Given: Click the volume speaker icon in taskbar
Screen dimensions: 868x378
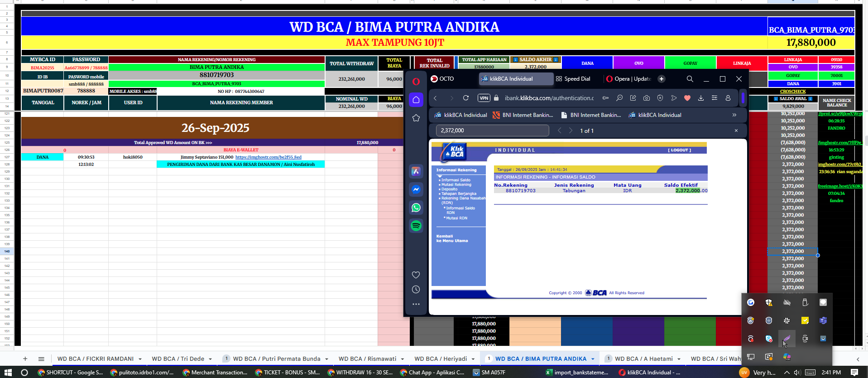Looking at the screenshot, I should 797,373.
